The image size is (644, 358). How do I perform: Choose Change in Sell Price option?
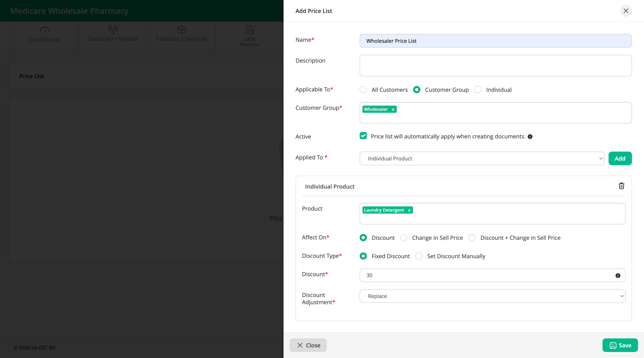[x=404, y=238]
